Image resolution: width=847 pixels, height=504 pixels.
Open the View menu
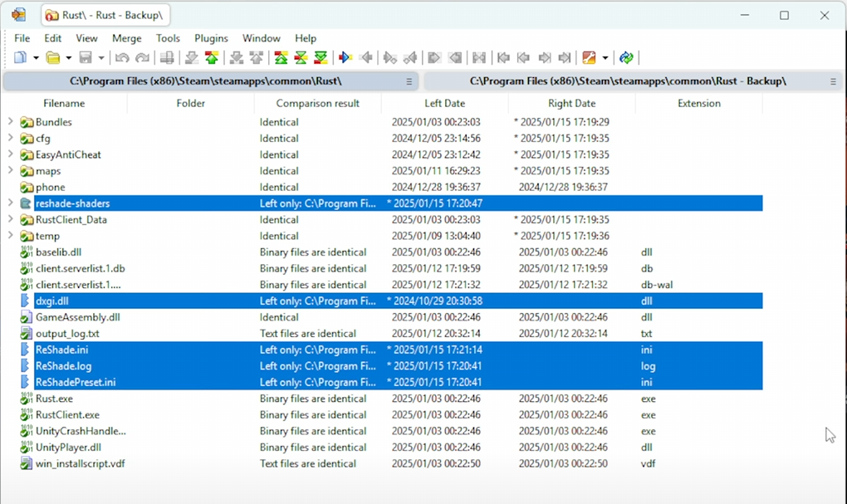point(86,38)
